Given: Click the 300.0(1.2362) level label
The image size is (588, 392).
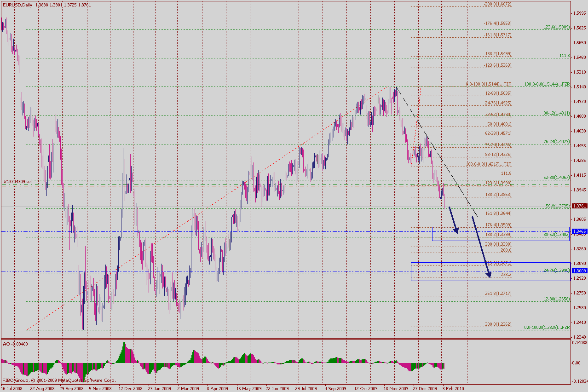Looking at the screenshot, I should pyautogui.click(x=499, y=324).
